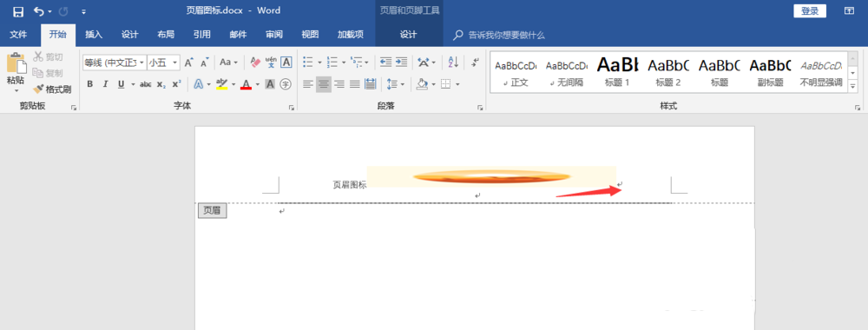The height and width of the screenshot is (330, 868).
Task: Toggle show paragraph marks
Action: 476,62
